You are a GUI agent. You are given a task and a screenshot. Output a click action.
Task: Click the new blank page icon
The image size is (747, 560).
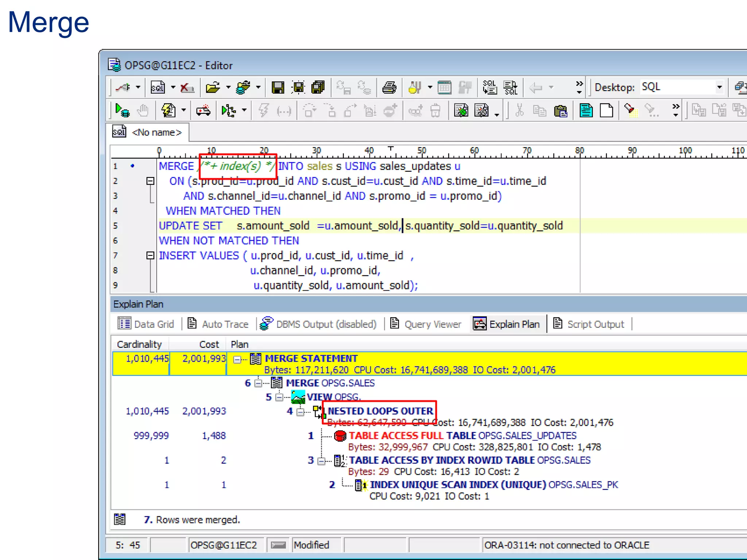606,110
